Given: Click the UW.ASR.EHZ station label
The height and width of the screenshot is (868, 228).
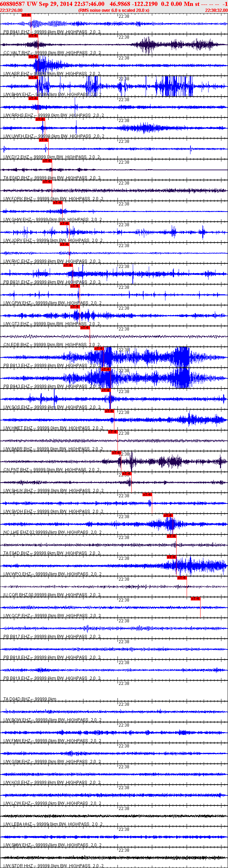Looking at the screenshot, I should (x=16, y=74).
